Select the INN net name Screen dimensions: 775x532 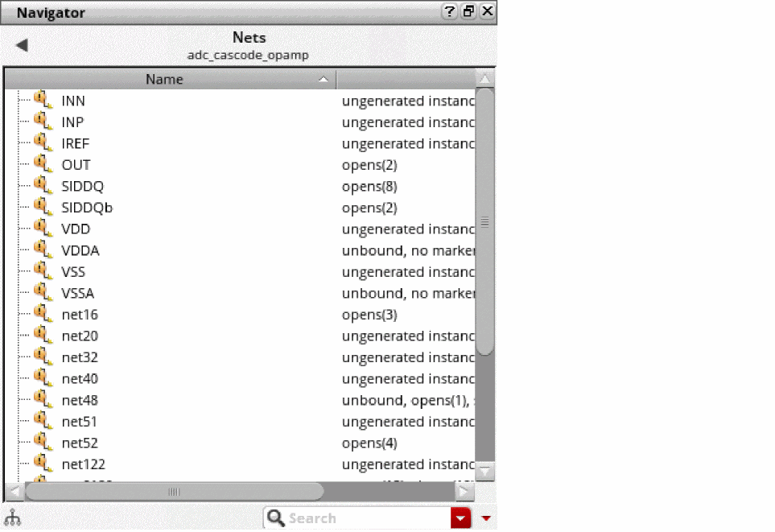(73, 101)
